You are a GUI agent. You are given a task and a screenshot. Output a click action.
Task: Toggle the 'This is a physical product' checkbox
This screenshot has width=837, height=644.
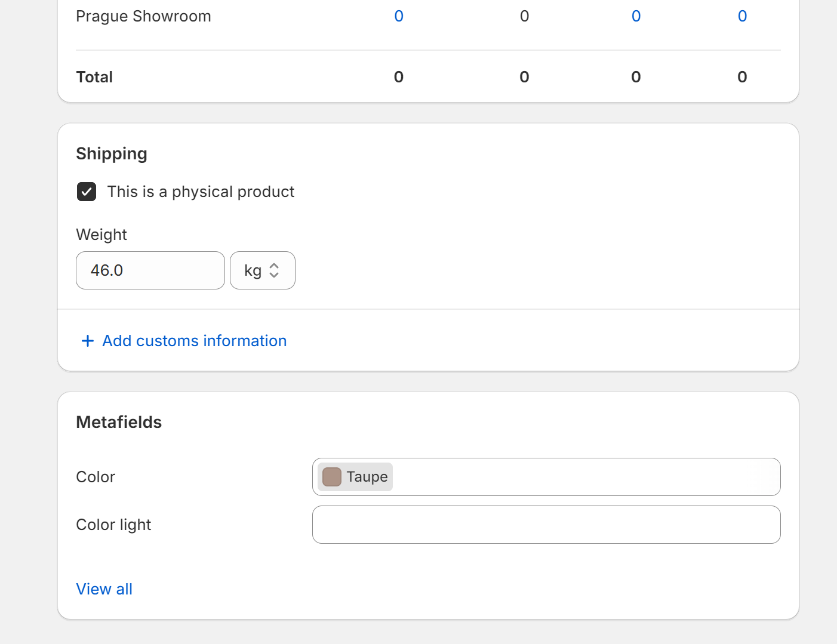point(87,192)
